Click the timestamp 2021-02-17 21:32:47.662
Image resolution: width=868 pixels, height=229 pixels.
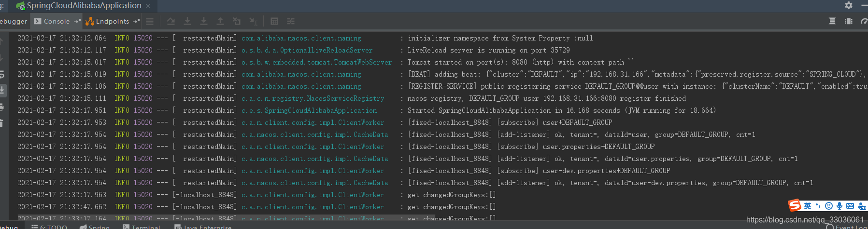pyautogui.click(x=62, y=207)
